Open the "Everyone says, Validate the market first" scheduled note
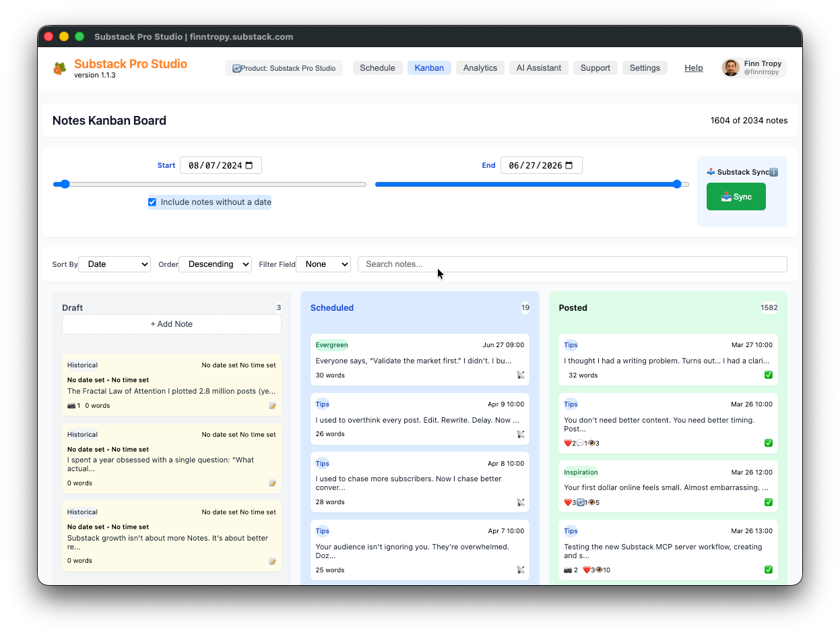Image resolution: width=840 pixels, height=635 pixels. pyautogui.click(x=420, y=360)
